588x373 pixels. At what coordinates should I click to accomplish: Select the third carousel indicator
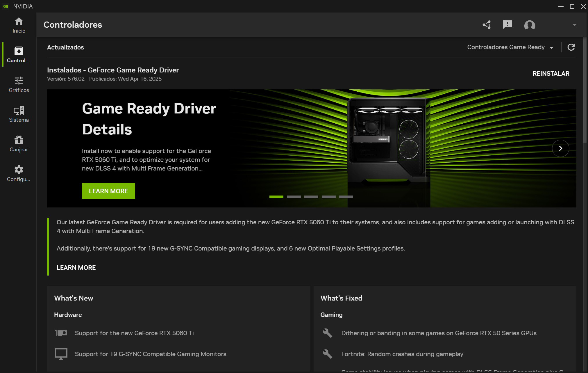coord(311,197)
